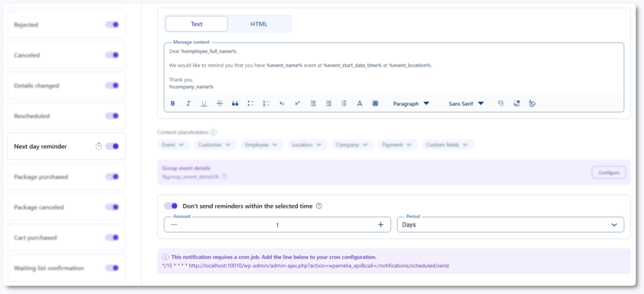Image resolution: width=644 pixels, height=294 pixels.
Task: Expand the Paragraph style dropdown
Action: (x=411, y=104)
